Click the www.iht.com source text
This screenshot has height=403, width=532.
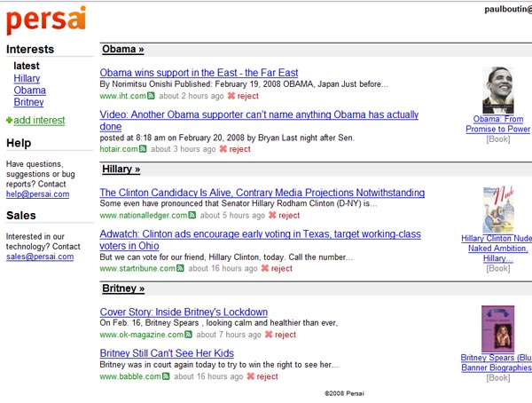coord(123,96)
